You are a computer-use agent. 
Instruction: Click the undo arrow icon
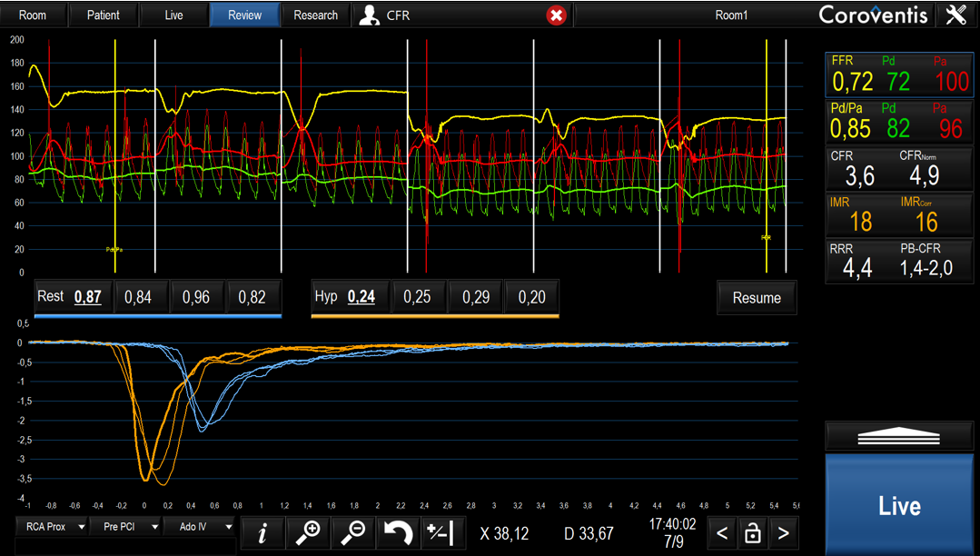point(398,533)
